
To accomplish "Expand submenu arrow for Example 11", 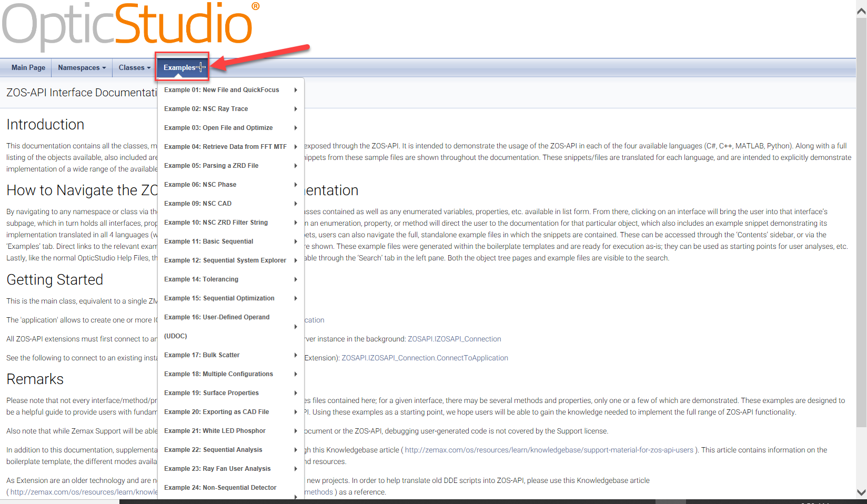I will [296, 241].
